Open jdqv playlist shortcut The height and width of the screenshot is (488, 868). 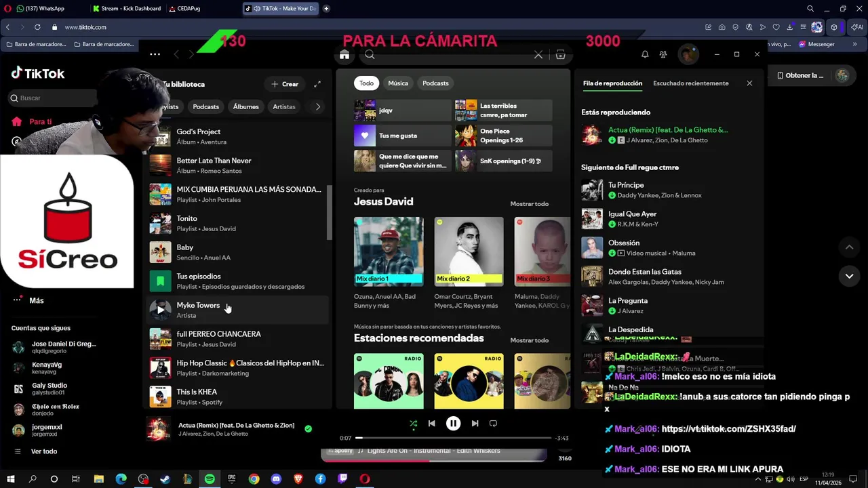pyautogui.click(x=402, y=110)
